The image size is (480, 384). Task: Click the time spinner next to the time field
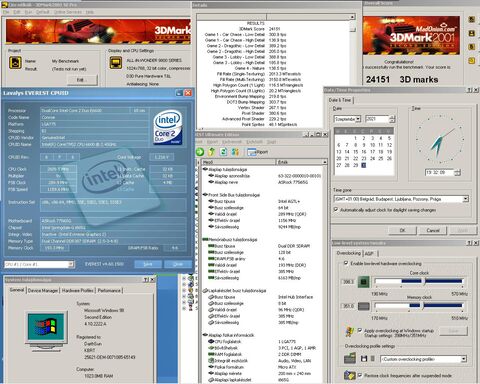(x=457, y=172)
